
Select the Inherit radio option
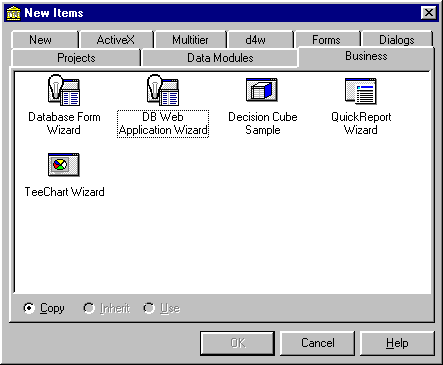(89, 308)
